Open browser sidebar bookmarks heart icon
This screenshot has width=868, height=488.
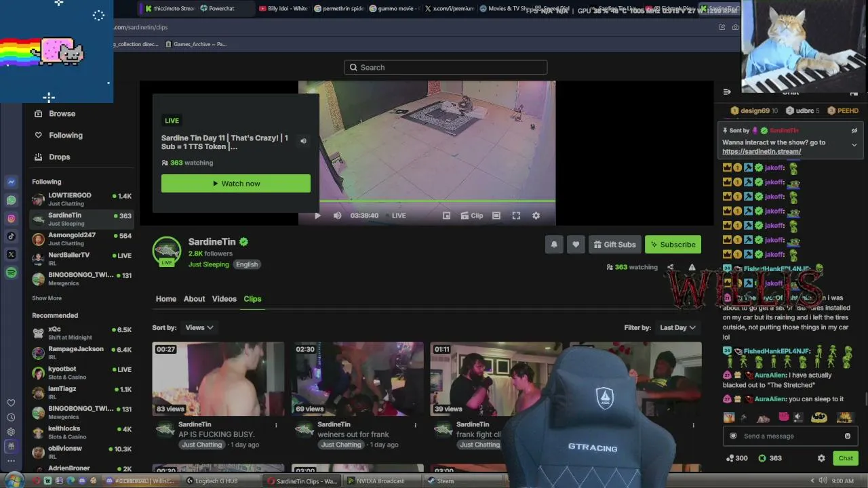(11, 403)
